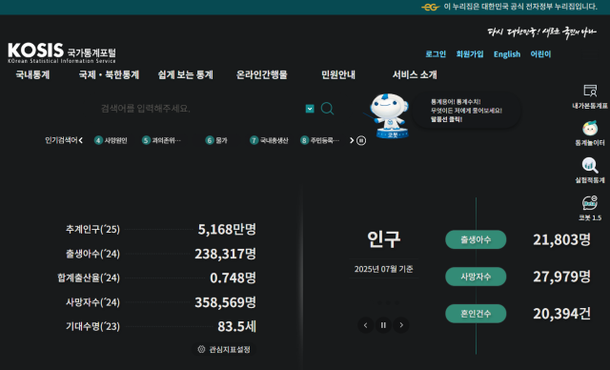
Task: Open the 서비스 소개 menu
Action: coord(415,75)
